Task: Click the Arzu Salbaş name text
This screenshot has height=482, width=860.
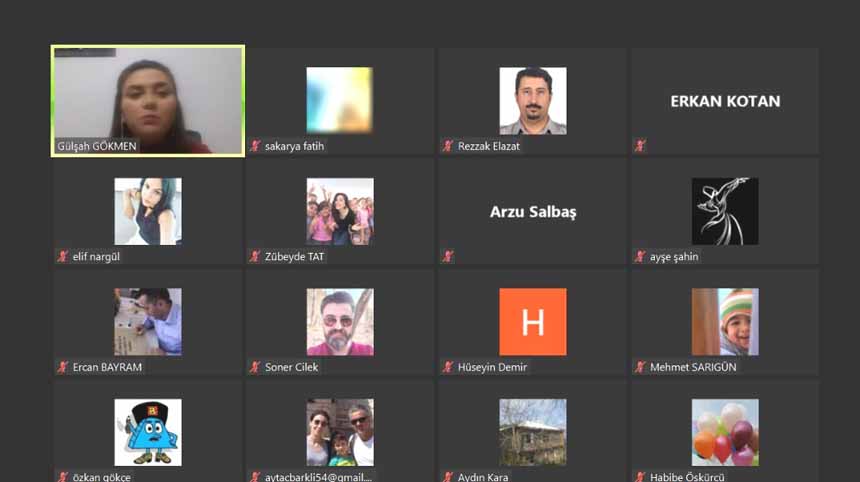Action: pyautogui.click(x=532, y=212)
